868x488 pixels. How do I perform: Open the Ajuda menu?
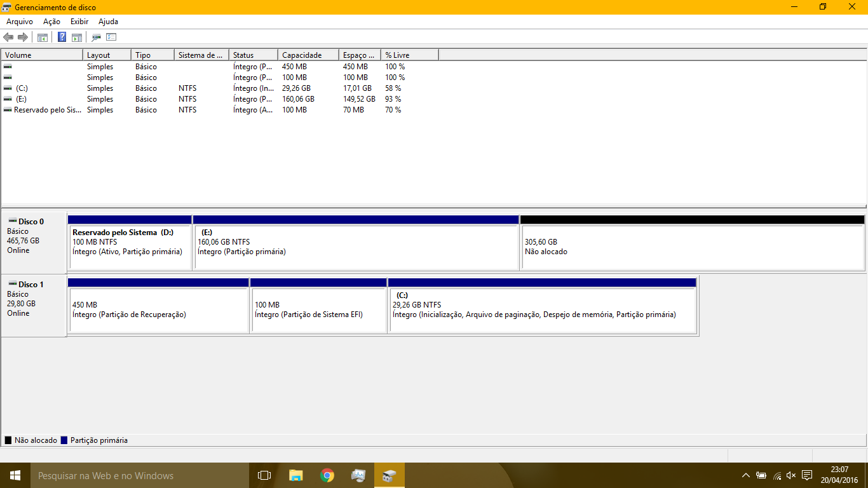109,22
